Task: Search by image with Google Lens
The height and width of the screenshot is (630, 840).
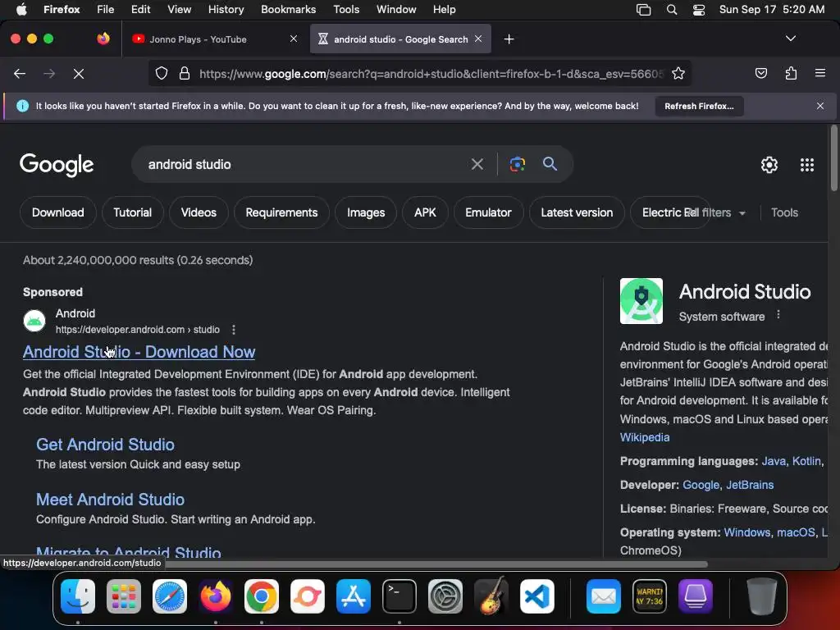Action: point(517,164)
